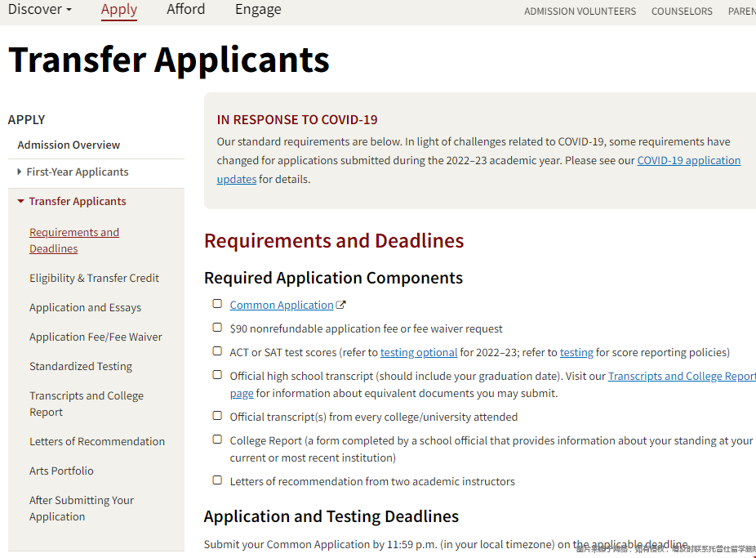This screenshot has width=756, height=558.
Task: Open the COVID-19 application updates link
Action: (x=688, y=161)
